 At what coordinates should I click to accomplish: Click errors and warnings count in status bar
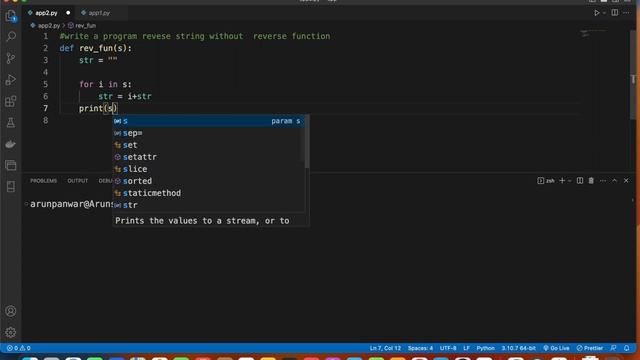pyautogui.click(x=18, y=348)
